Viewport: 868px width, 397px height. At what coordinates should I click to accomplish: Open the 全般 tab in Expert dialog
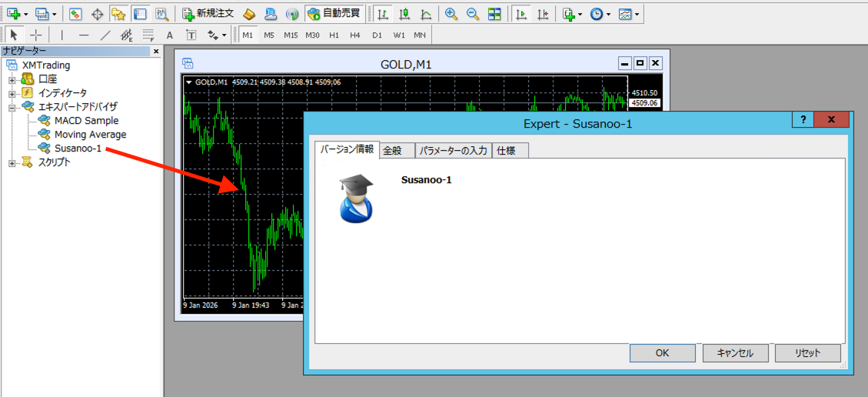tap(392, 151)
